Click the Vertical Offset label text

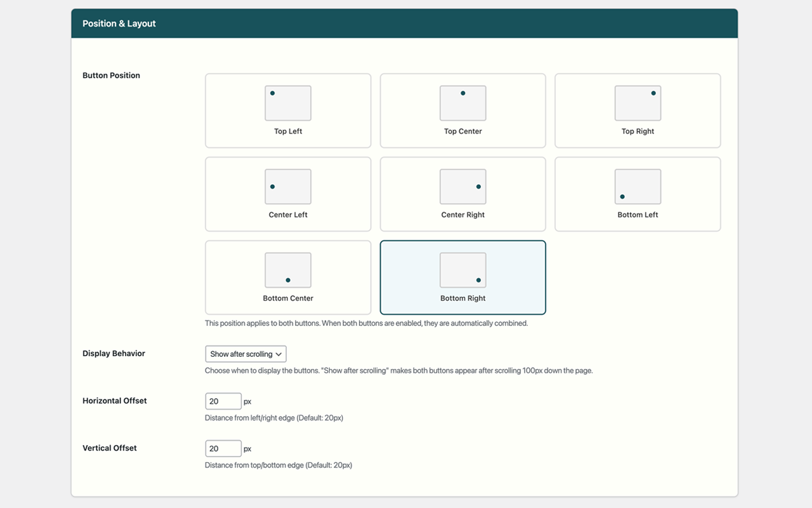click(109, 448)
